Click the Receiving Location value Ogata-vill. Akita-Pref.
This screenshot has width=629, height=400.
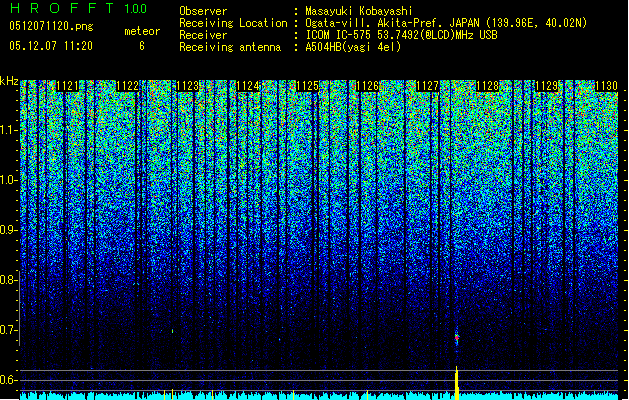pyautogui.click(x=375, y=23)
